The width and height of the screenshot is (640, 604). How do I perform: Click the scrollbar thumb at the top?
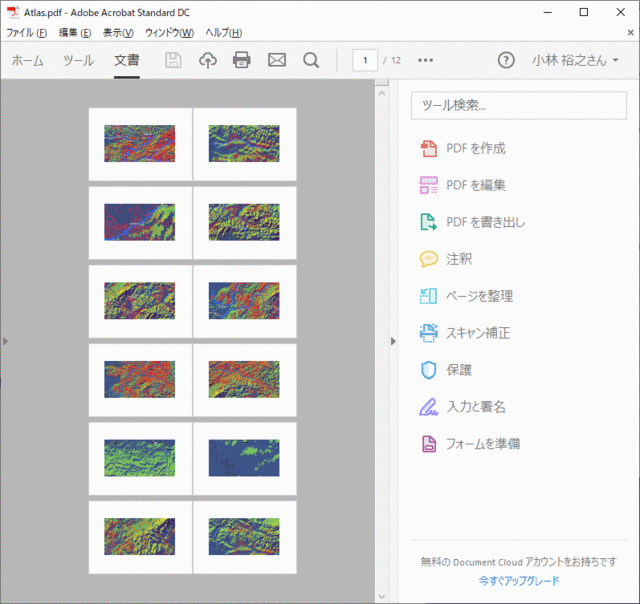point(382,82)
